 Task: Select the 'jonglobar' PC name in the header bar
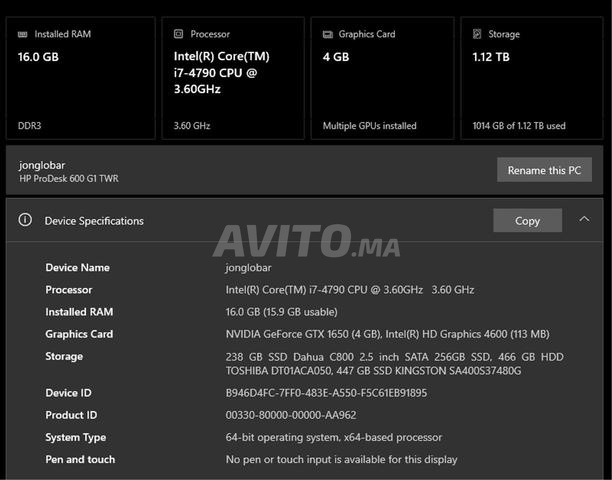(x=42, y=165)
